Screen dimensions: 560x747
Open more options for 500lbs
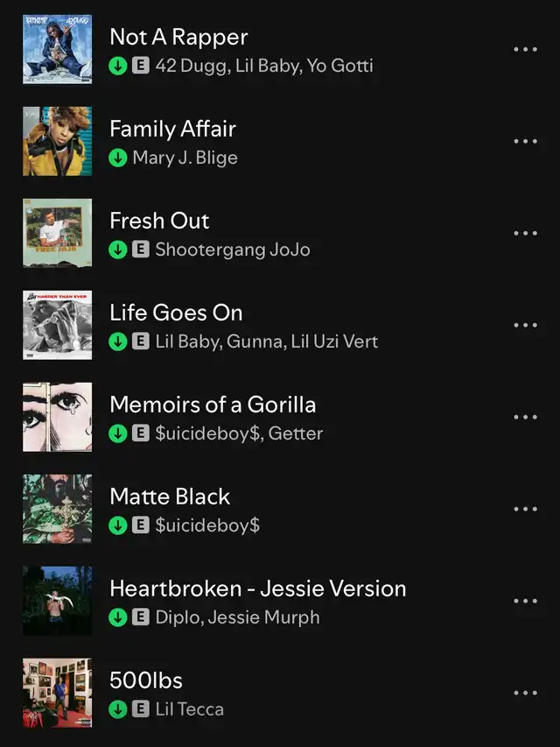pyautogui.click(x=525, y=694)
